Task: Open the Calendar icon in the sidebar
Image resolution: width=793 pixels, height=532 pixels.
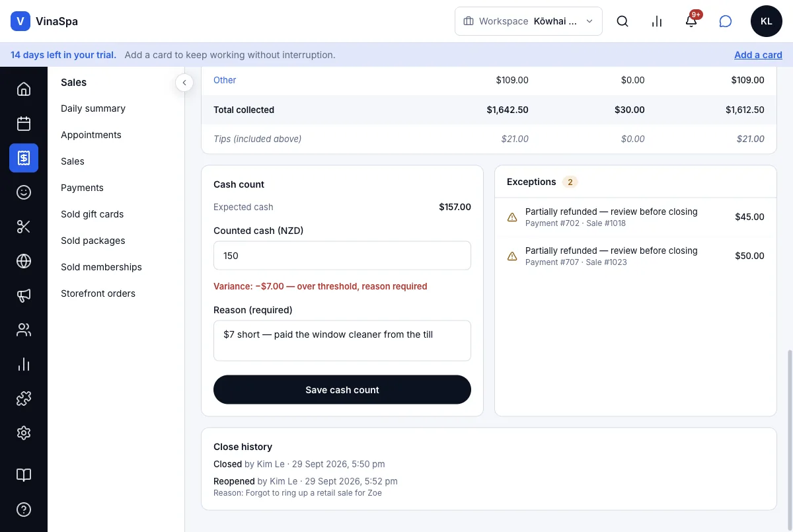Action: click(x=24, y=124)
